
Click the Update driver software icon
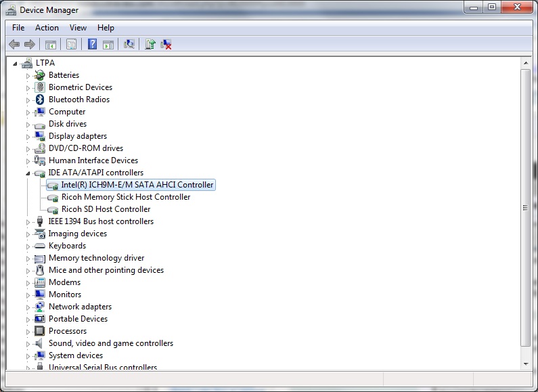(150, 44)
